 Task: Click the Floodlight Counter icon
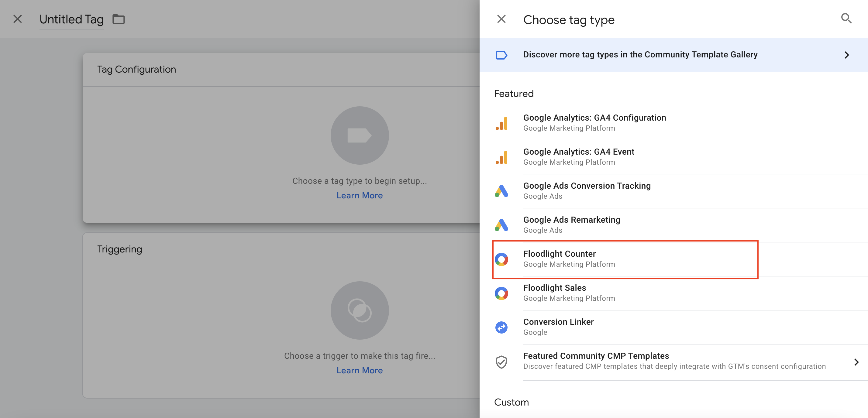(501, 259)
